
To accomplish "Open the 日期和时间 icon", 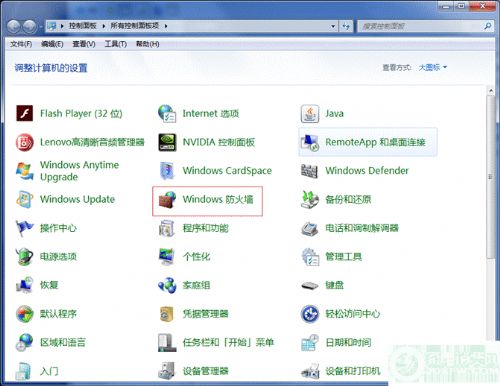I will pos(310,342).
